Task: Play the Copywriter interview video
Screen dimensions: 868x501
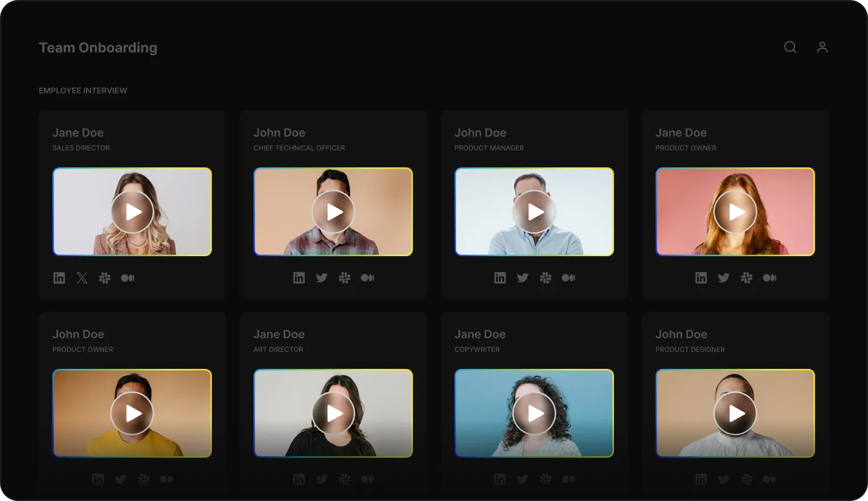Action: point(534,413)
